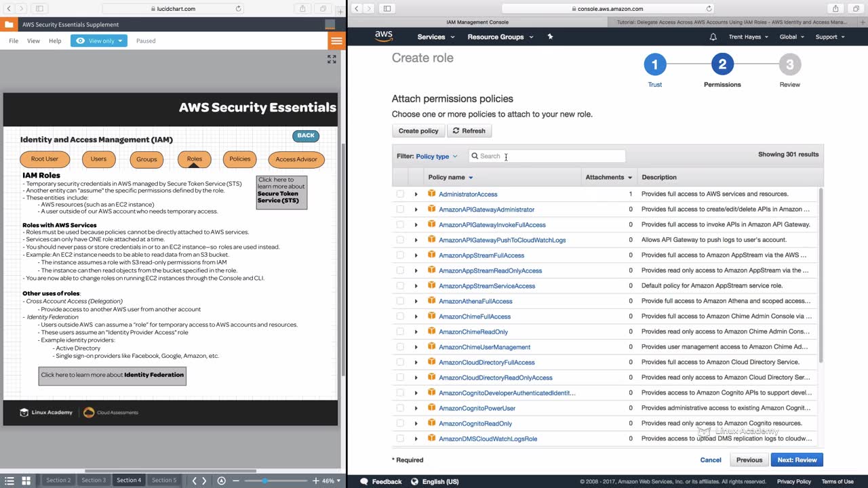Click the Previous button
This screenshot has height=488, width=868.
point(749,460)
